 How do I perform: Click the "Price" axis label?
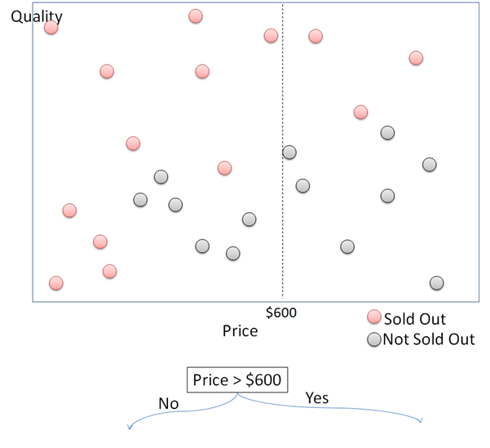pos(240,330)
